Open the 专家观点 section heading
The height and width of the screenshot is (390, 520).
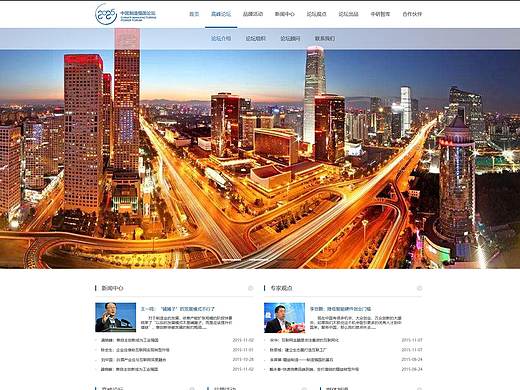coord(281,288)
